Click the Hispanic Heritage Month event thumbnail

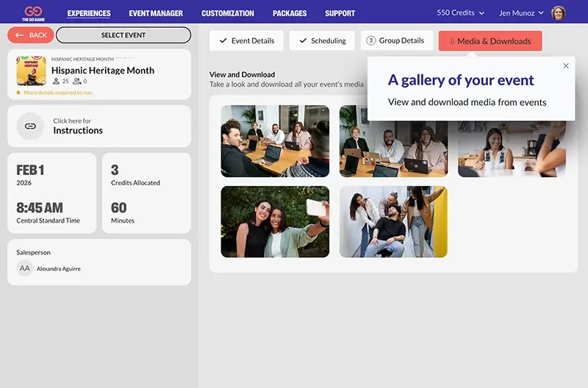[x=31, y=71]
